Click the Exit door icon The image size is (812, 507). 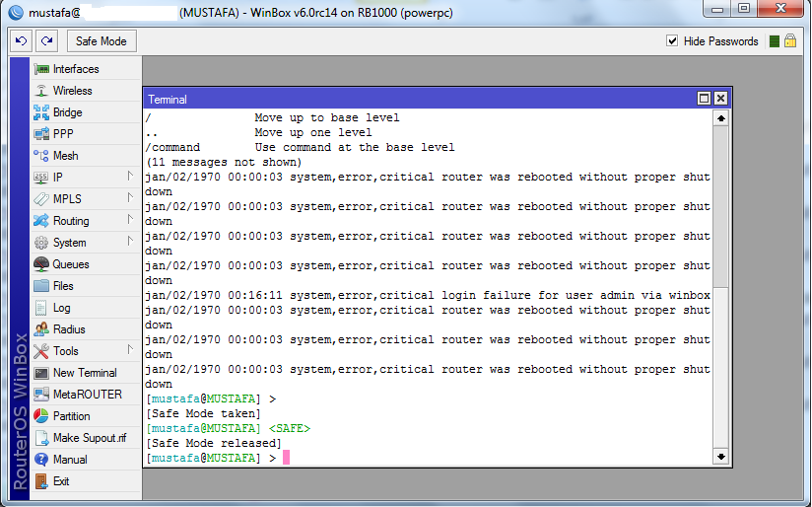41,481
